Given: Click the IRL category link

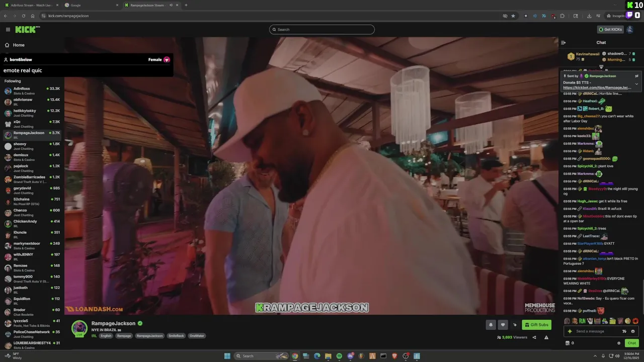Looking at the screenshot, I should pyautogui.click(x=94, y=336).
